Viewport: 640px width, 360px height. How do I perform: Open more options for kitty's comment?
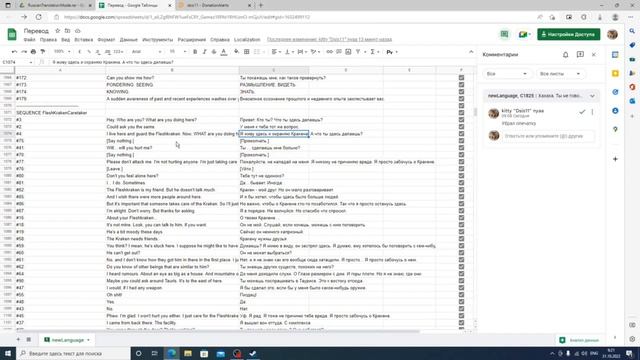[x=592, y=112]
